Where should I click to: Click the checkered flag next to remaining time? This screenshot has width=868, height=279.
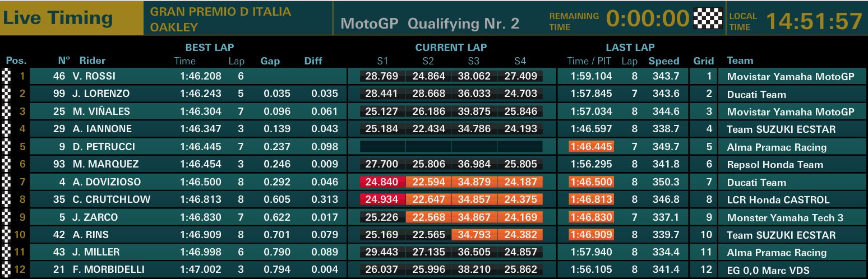[x=708, y=19]
